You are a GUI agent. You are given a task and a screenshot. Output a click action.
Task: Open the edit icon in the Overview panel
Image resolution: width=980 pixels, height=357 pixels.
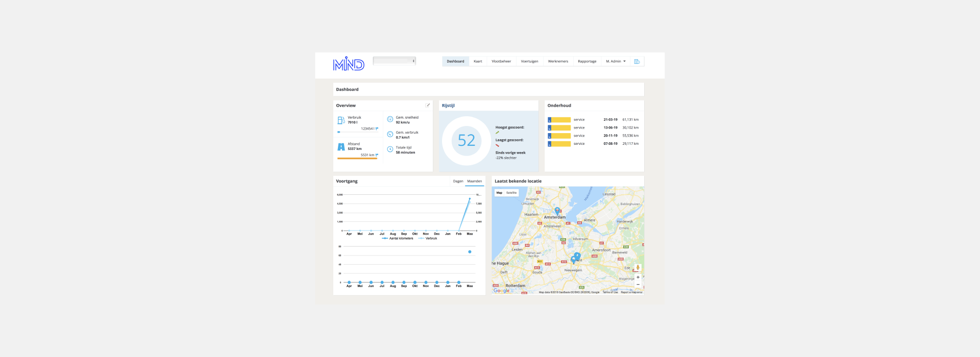coord(428,106)
